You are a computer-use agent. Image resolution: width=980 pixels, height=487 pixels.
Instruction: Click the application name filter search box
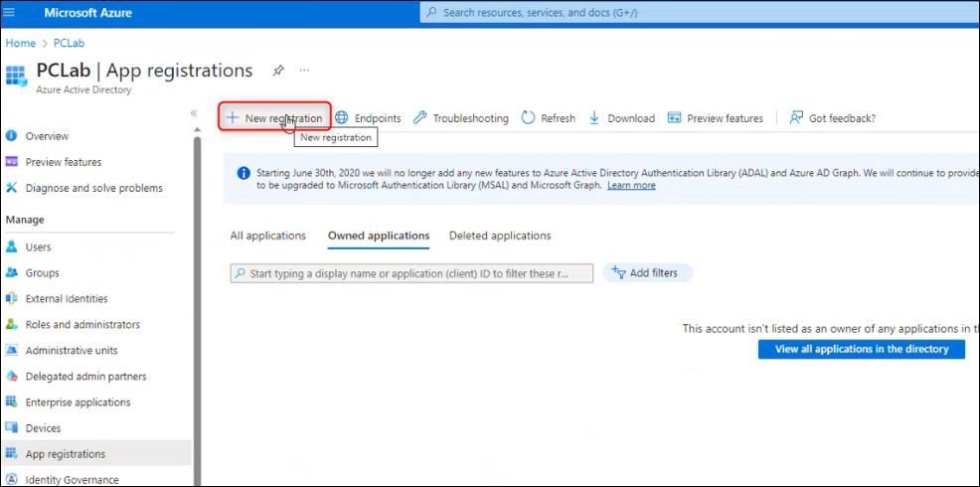point(411,272)
